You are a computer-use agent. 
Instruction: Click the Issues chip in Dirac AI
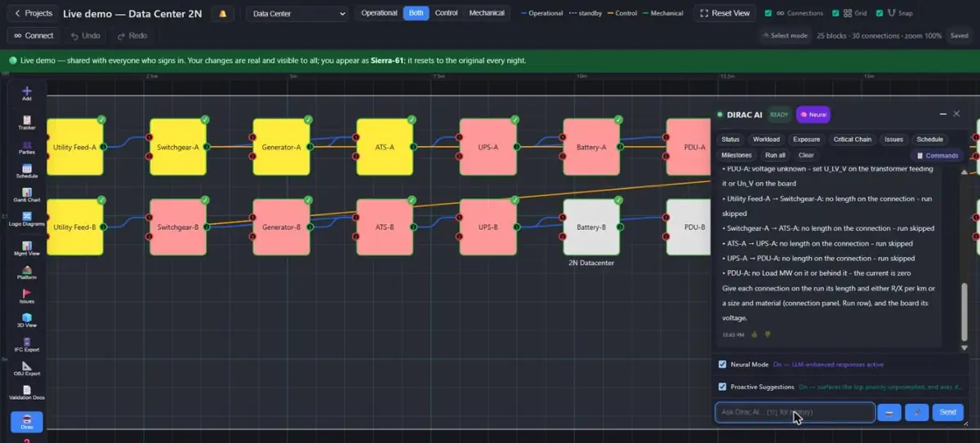pos(893,140)
